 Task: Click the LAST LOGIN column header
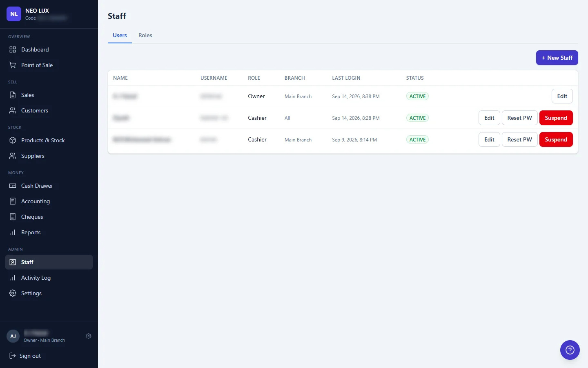pyautogui.click(x=346, y=78)
